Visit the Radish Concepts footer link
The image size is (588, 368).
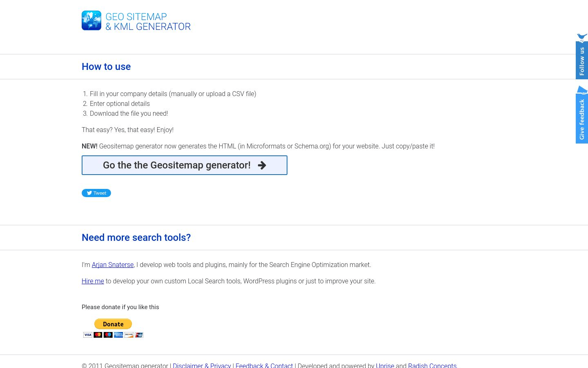click(x=432, y=365)
